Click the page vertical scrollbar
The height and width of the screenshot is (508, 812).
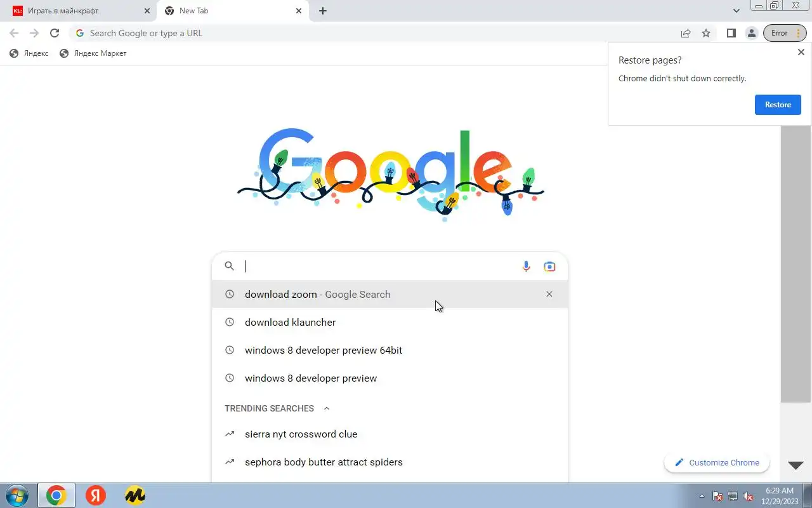[x=796, y=264]
